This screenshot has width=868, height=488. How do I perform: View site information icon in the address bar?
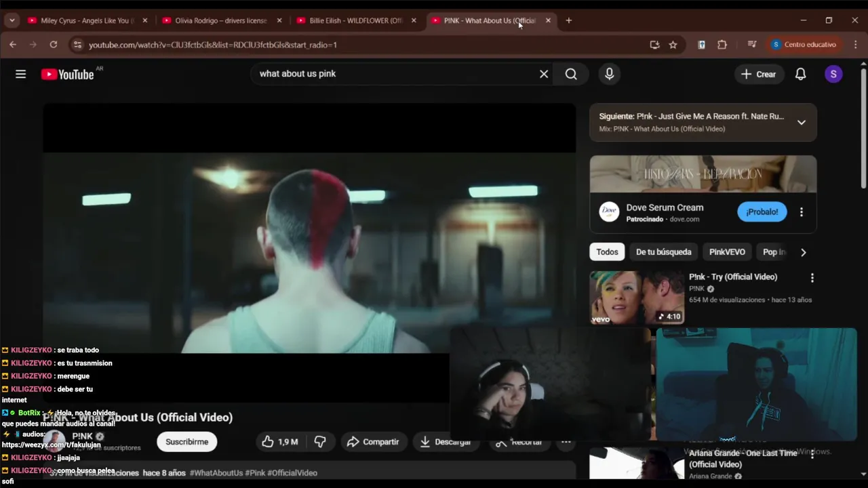click(77, 45)
